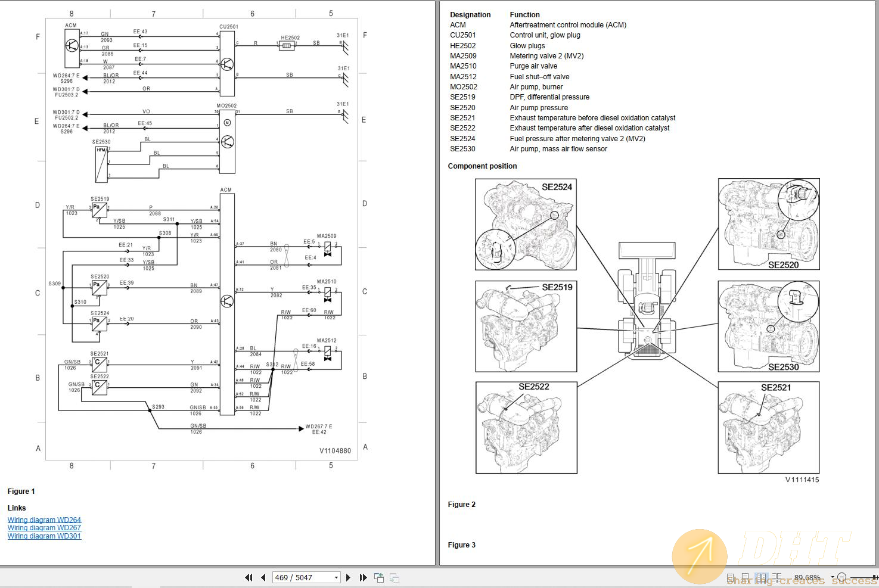
Task: Click the 'Air pump, burner' text
Action: pos(536,87)
